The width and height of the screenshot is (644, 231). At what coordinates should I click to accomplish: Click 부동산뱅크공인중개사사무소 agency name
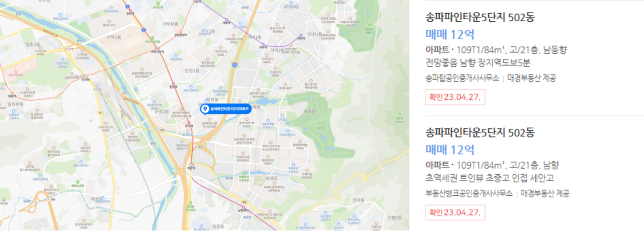tap(469, 193)
